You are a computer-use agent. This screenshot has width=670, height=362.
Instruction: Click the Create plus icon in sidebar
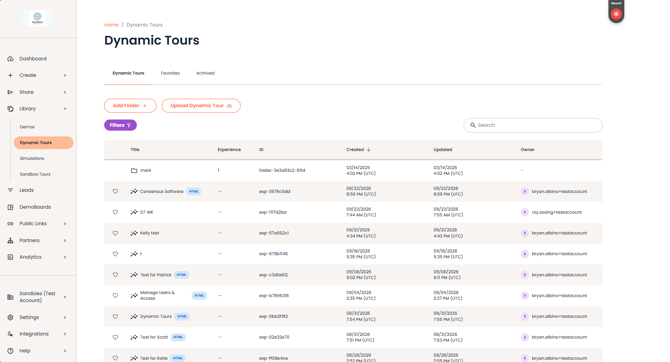[10, 75]
